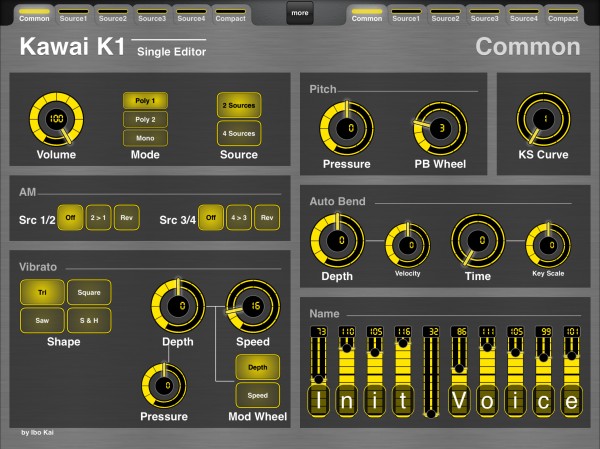
Task: Select S & H vibrato shape
Action: [x=89, y=320]
